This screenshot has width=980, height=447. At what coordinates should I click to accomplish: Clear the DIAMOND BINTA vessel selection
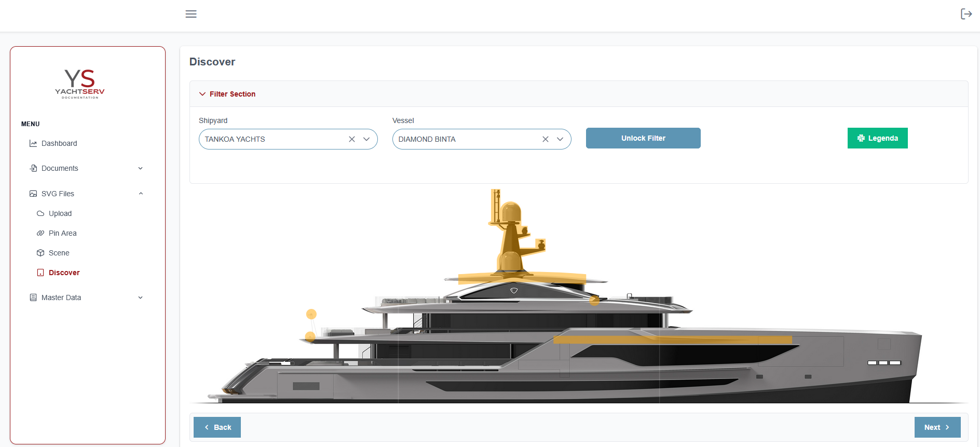[x=546, y=139]
